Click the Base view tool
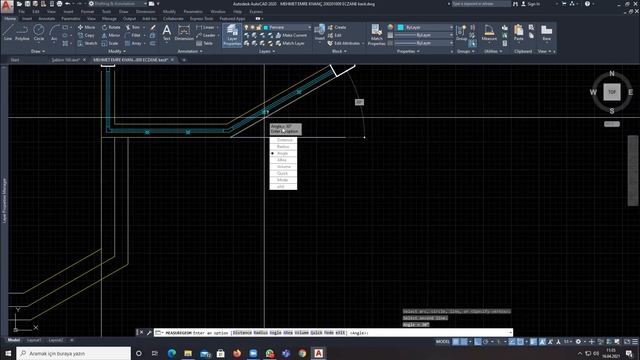 pyautogui.click(x=547, y=33)
